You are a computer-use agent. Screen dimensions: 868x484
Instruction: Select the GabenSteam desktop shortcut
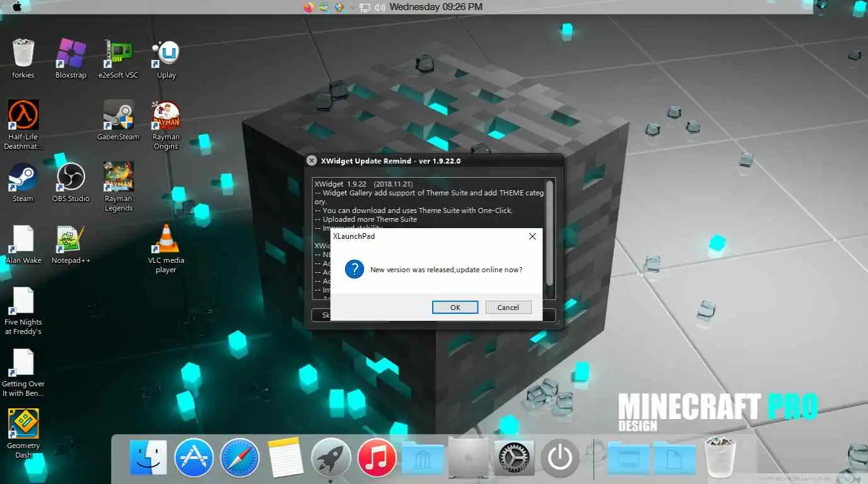pyautogui.click(x=118, y=120)
